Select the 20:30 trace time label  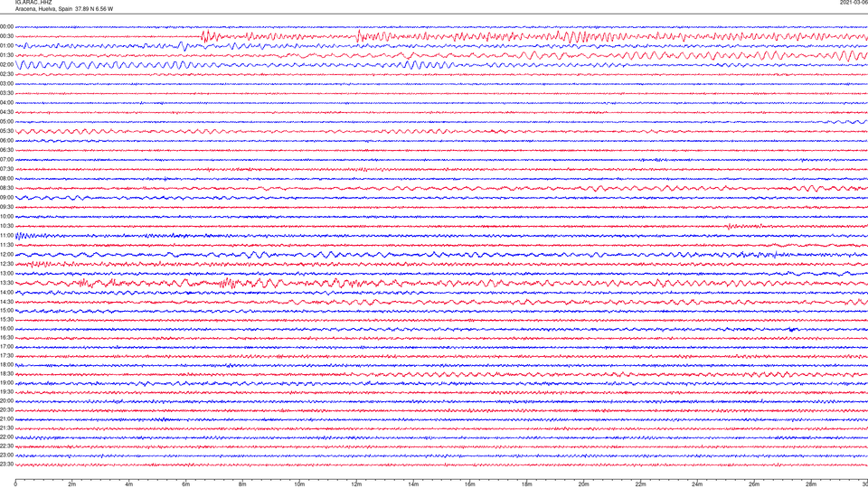point(6,409)
